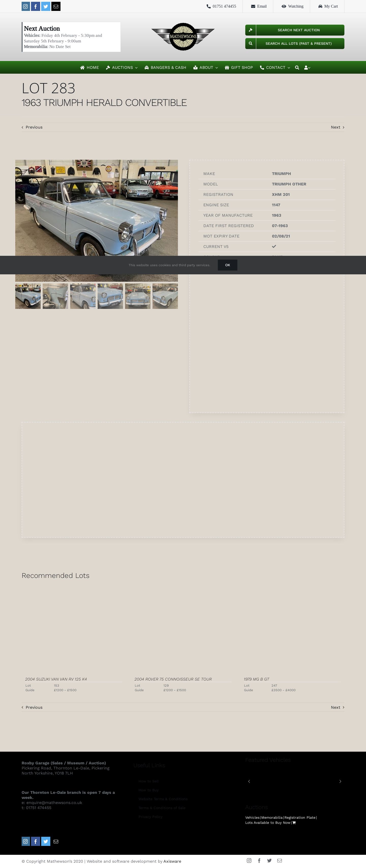
Task: Go to Next lot above the photo
Action: point(337,127)
